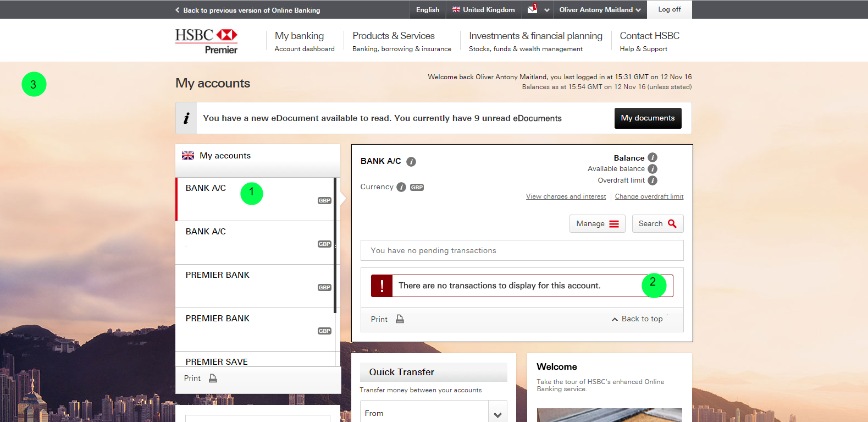
Task: Click the Currency info icon
Action: tap(401, 187)
